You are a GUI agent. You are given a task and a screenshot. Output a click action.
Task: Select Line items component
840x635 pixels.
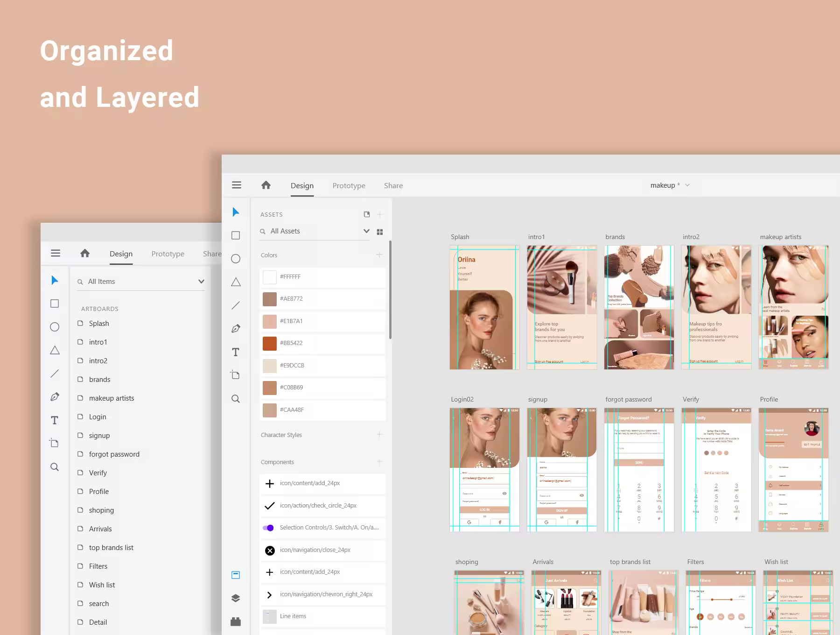[322, 616]
